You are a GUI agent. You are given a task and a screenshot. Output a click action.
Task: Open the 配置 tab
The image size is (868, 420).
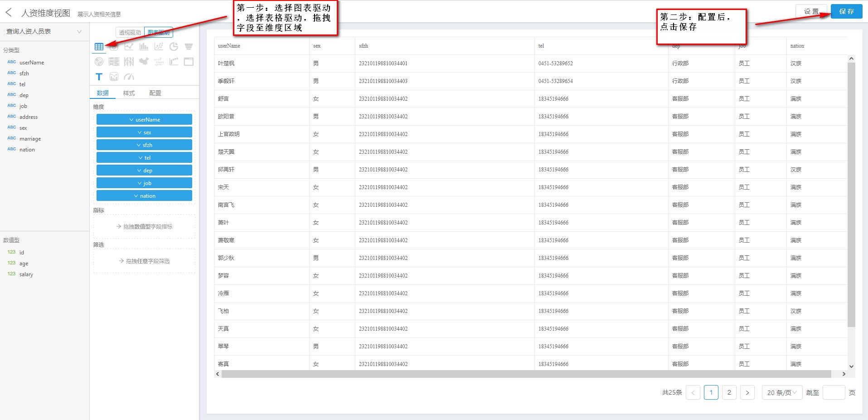pos(155,93)
